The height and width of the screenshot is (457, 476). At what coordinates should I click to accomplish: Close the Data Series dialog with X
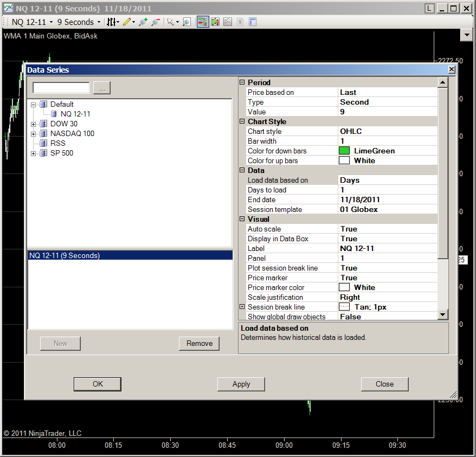(452, 69)
